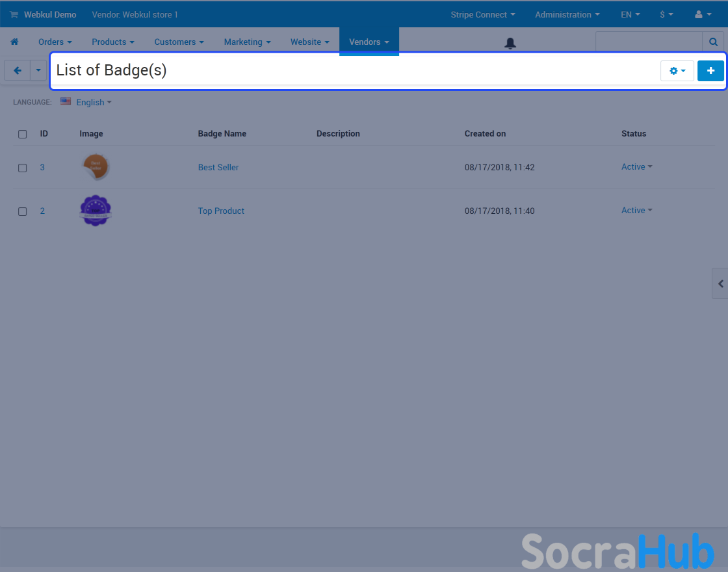728x572 pixels.
Task: Click the back arrow button
Action: point(18,71)
